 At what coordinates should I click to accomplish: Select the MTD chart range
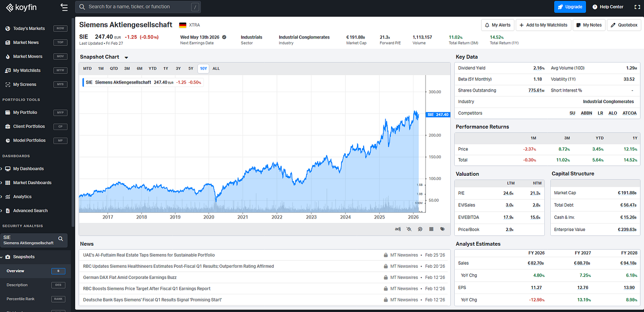(x=88, y=69)
